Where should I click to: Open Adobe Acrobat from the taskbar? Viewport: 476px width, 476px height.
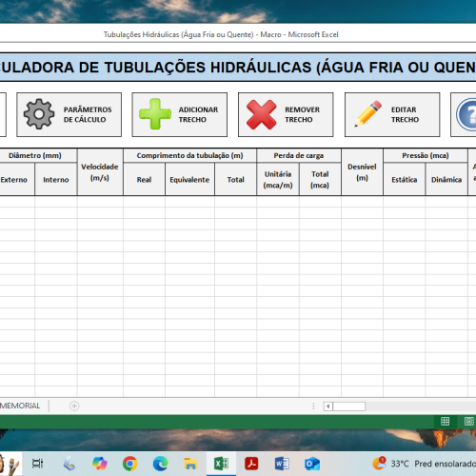click(x=251, y=464)
